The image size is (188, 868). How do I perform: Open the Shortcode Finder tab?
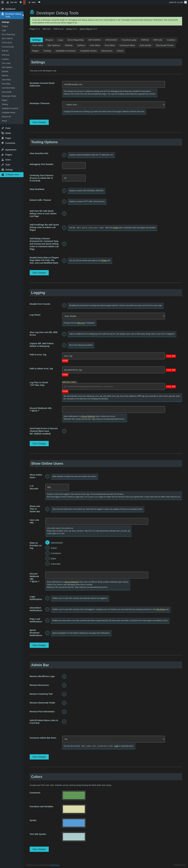(x=165, y=45)
